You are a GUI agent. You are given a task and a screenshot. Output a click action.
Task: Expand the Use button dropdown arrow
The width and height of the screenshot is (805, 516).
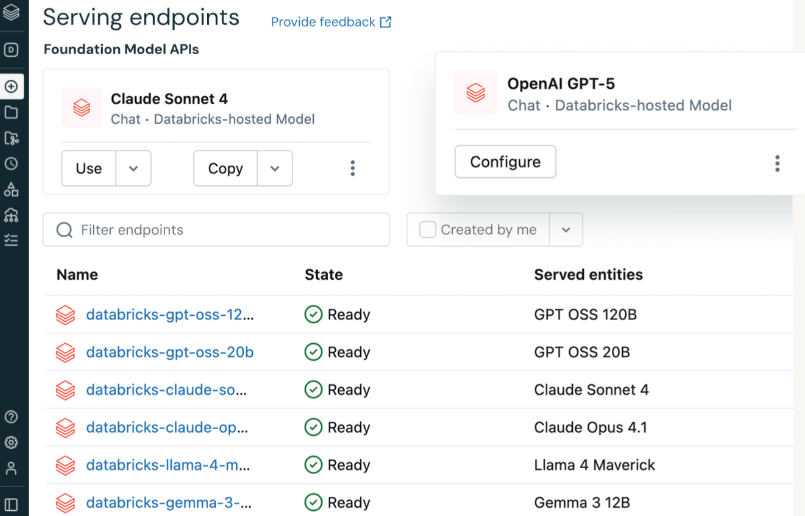[133, 168]
